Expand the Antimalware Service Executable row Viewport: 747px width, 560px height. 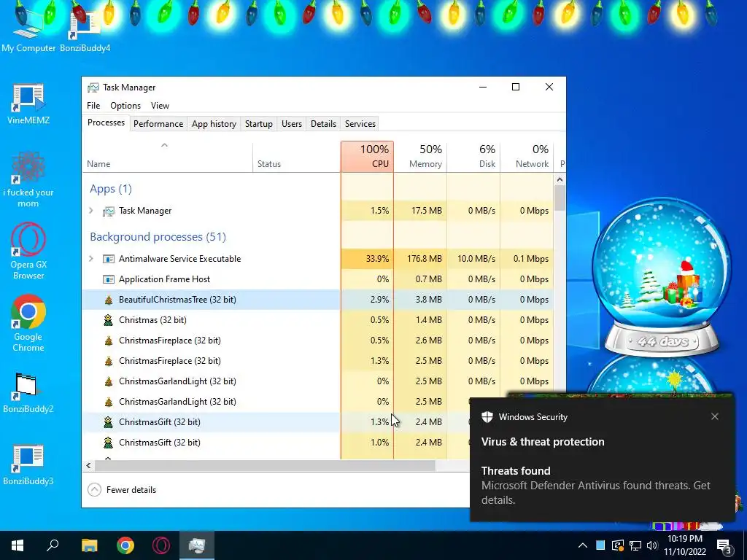point(91,259)
